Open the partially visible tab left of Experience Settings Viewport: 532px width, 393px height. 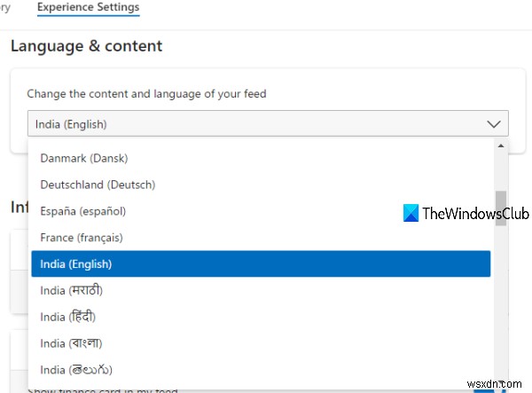tap(5, 8)
